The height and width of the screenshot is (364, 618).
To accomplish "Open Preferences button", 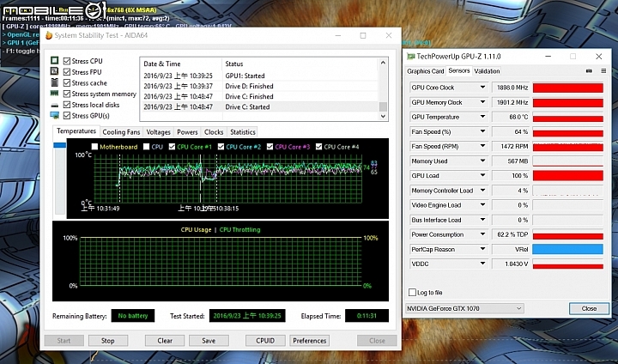I will 309,341.
